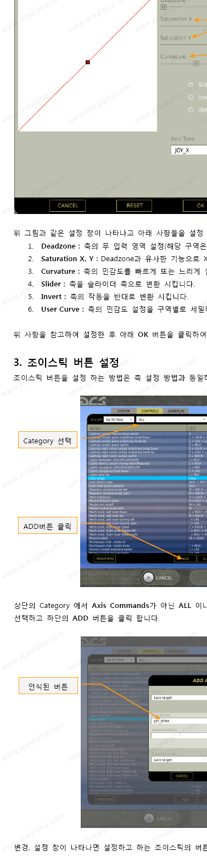This screenshot has width=207, height=868.
Task: Switch to the GAMEPLAY tab
Action: click(x=176, y=410)
